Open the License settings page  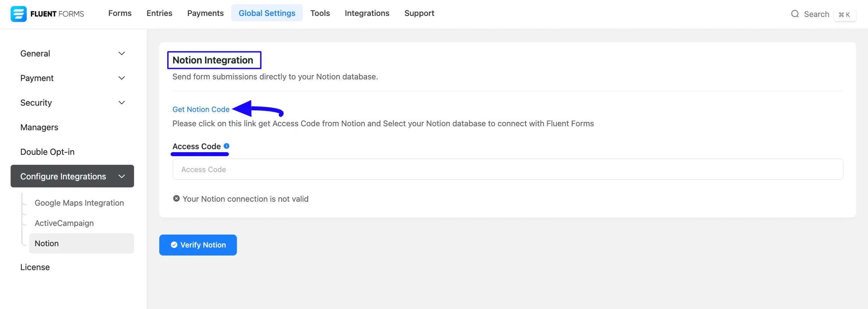(35, 267)
